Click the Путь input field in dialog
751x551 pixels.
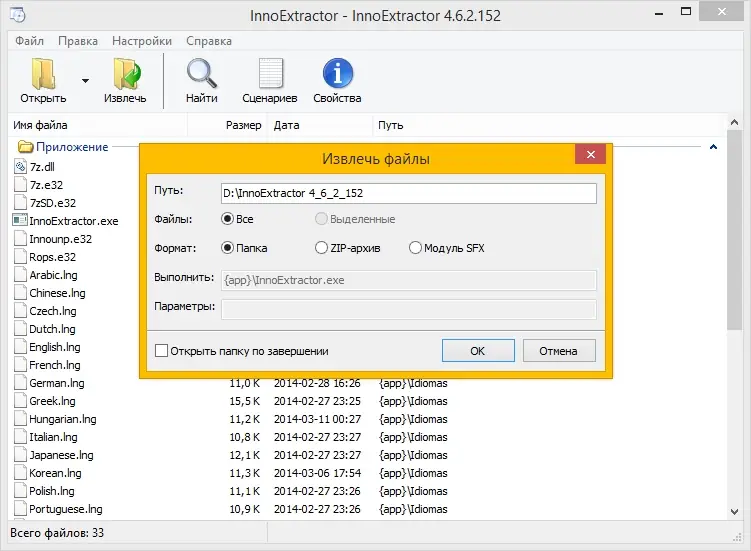409,193
